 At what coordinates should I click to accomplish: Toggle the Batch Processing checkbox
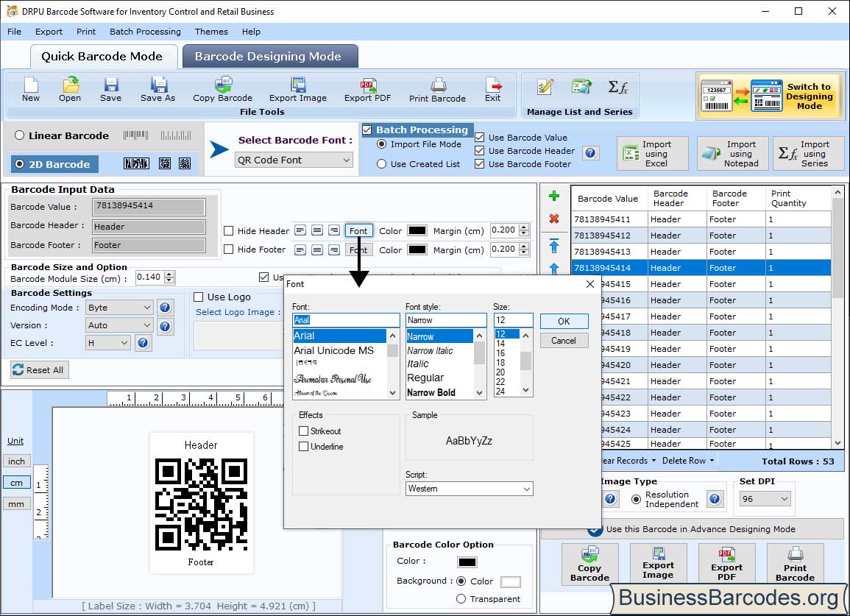point(367,130)
